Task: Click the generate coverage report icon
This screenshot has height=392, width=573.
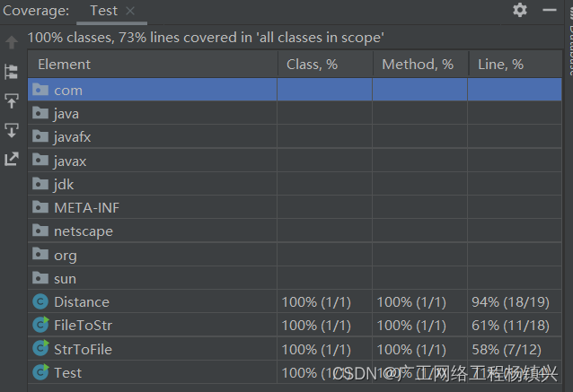Action: tap(12, 159)
